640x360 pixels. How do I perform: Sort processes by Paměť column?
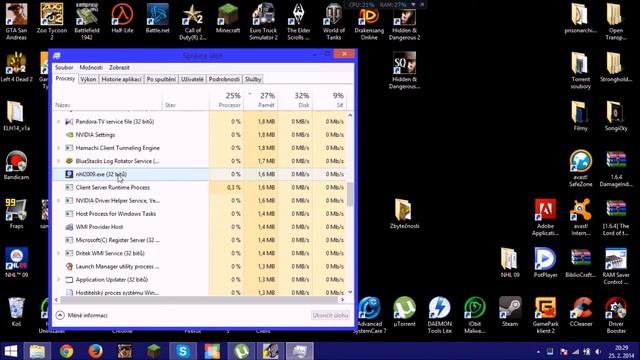pyautogui.click(x=261, y=100)
